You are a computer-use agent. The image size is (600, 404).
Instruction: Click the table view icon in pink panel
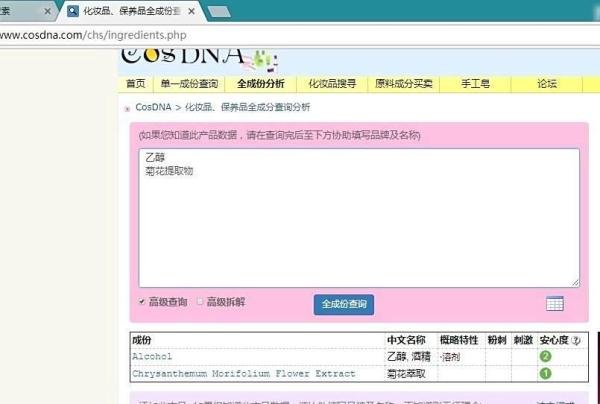[554, 303]
